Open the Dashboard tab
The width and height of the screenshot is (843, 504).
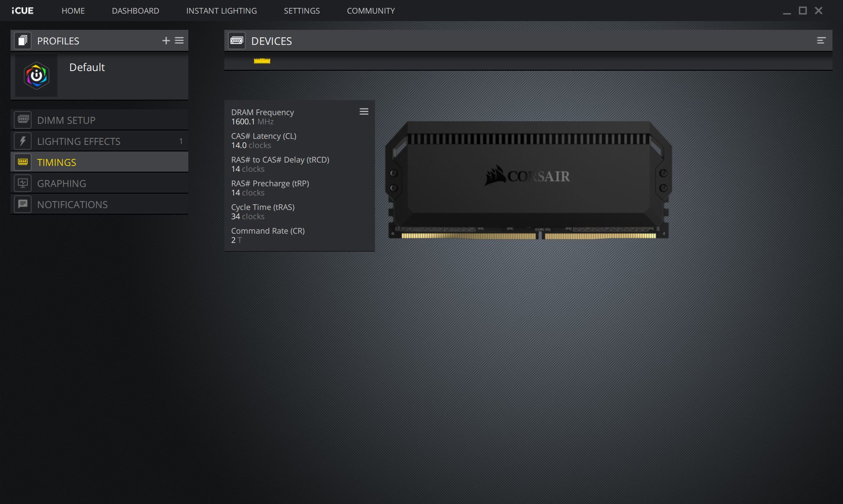pyautogui.click(x=135, y=11)
